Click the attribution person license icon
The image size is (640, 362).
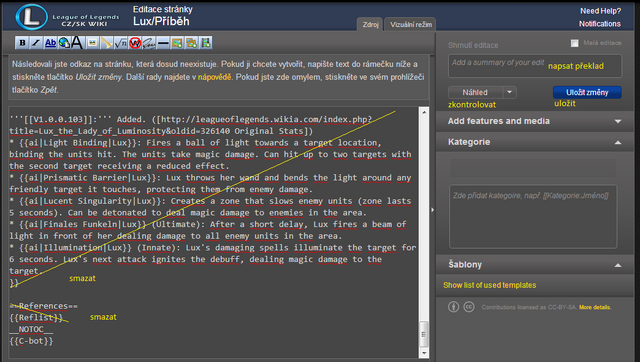(453, 306)
